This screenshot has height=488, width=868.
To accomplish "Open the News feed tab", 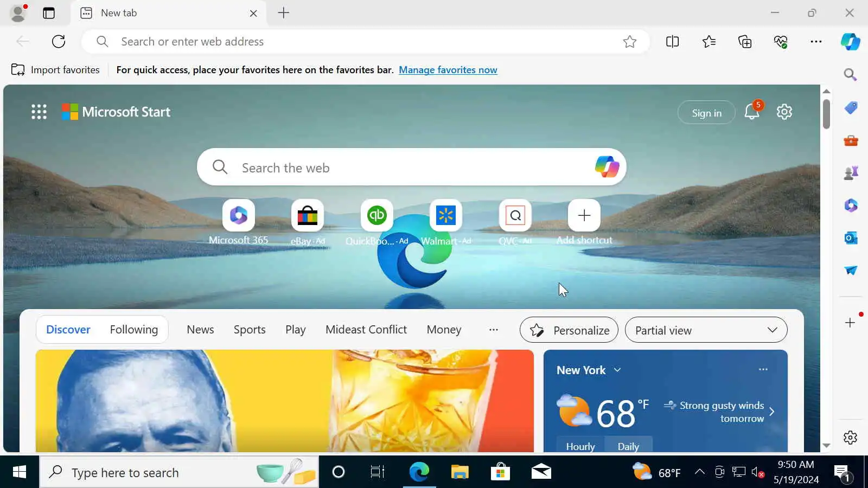I will (200, 330).
